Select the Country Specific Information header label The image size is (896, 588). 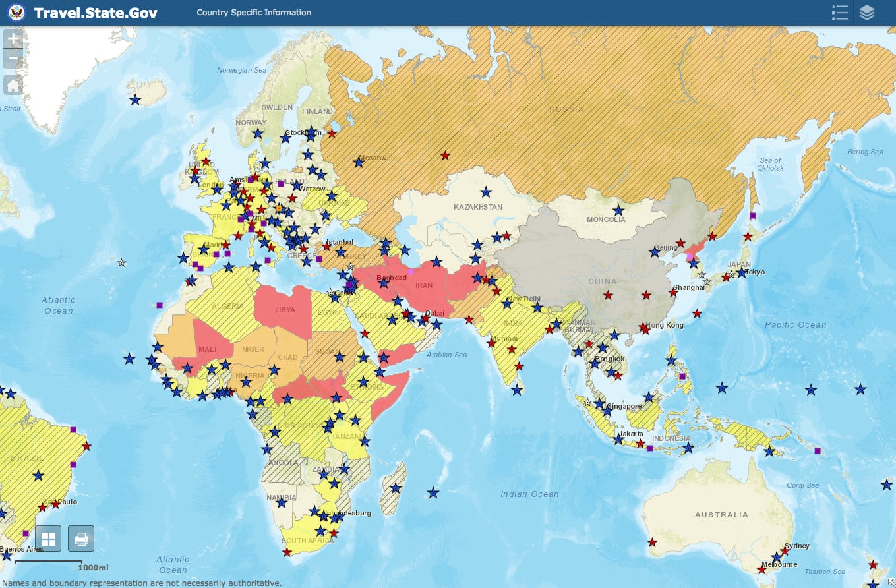point(253,12)
